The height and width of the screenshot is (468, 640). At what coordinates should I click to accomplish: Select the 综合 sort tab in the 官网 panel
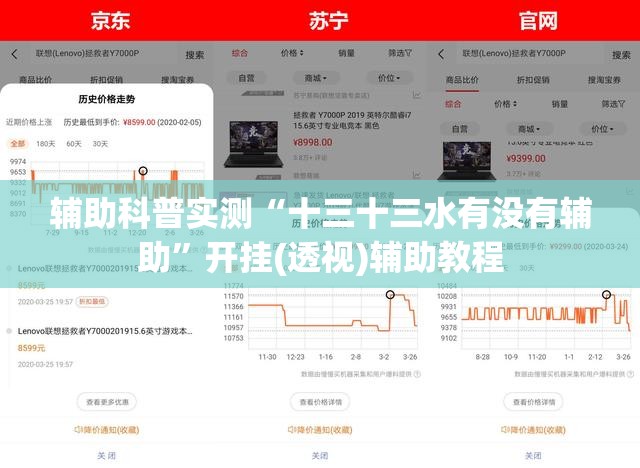[x=453, y=104]
